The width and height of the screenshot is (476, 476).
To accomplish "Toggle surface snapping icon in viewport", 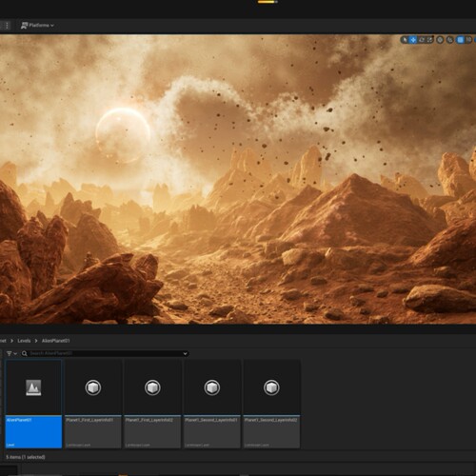I will pos(450,40).
